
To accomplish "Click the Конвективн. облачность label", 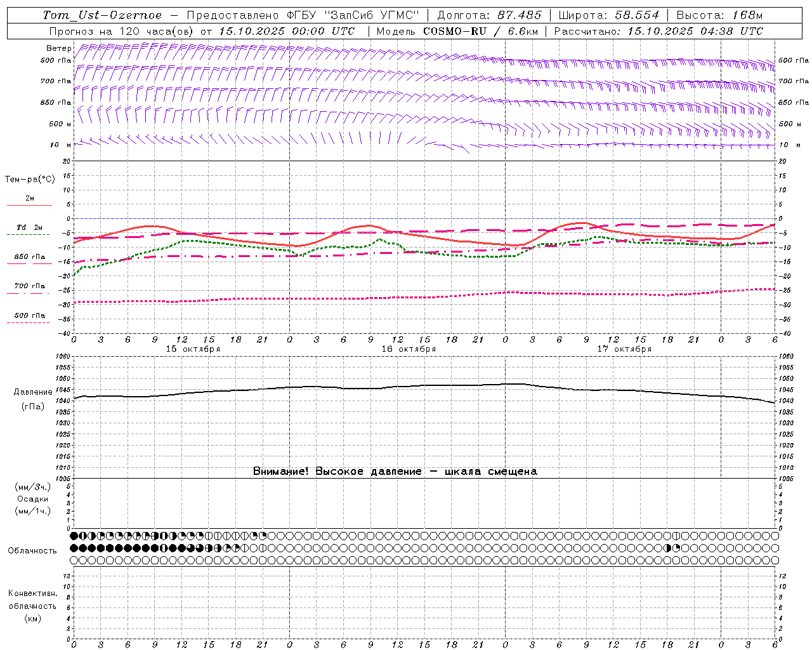I will [x=32, y=600].
